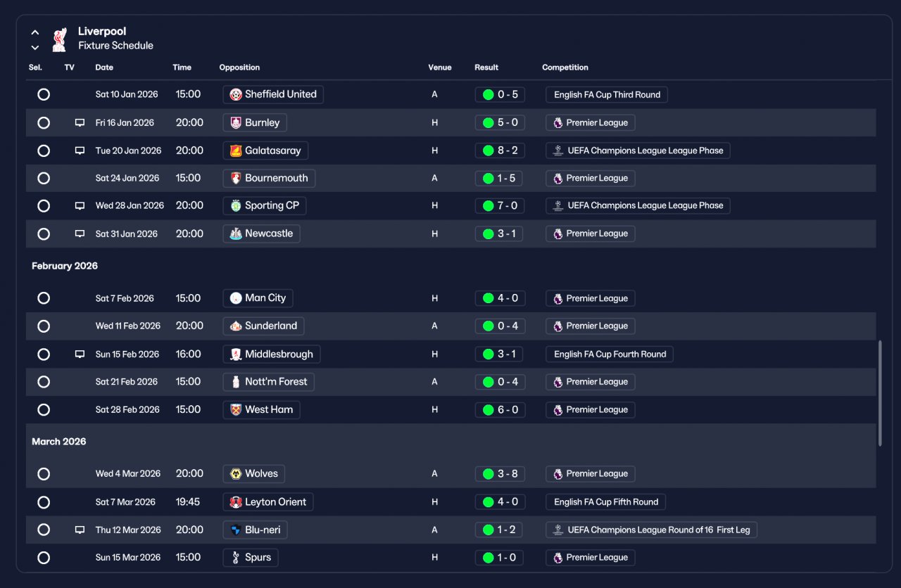
Task: Click the Premier League logo in Sunderland row
Action: point(557,326)
